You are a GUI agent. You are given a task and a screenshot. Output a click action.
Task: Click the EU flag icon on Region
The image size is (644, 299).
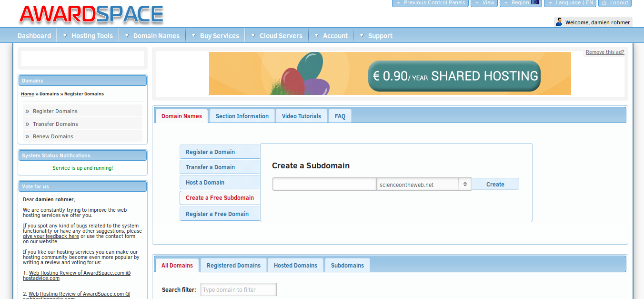click(x=535, y=2)
